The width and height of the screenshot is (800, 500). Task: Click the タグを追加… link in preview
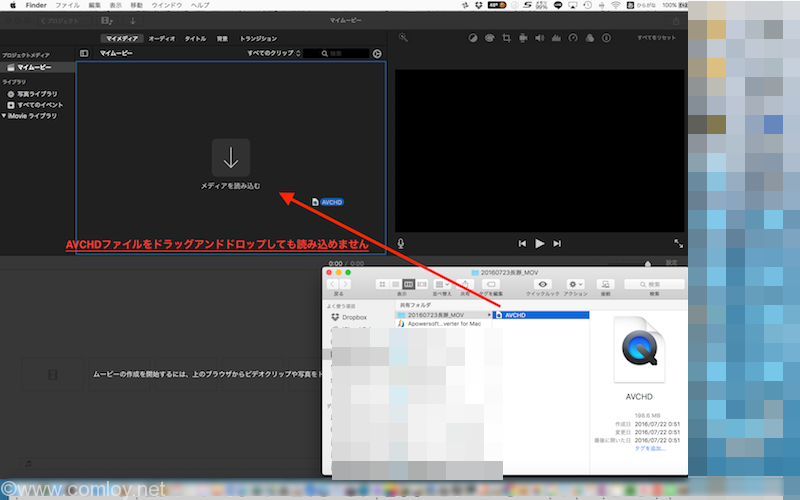tap(650, 448)
